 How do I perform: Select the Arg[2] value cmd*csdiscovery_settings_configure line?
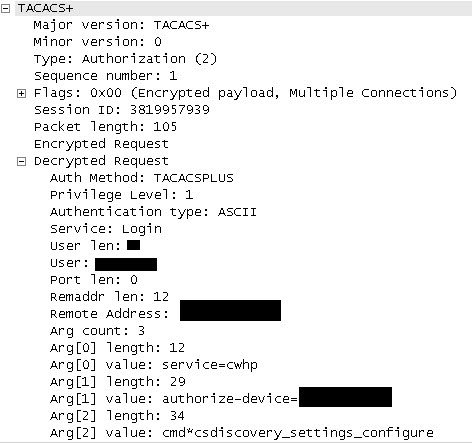coord(242,433)
